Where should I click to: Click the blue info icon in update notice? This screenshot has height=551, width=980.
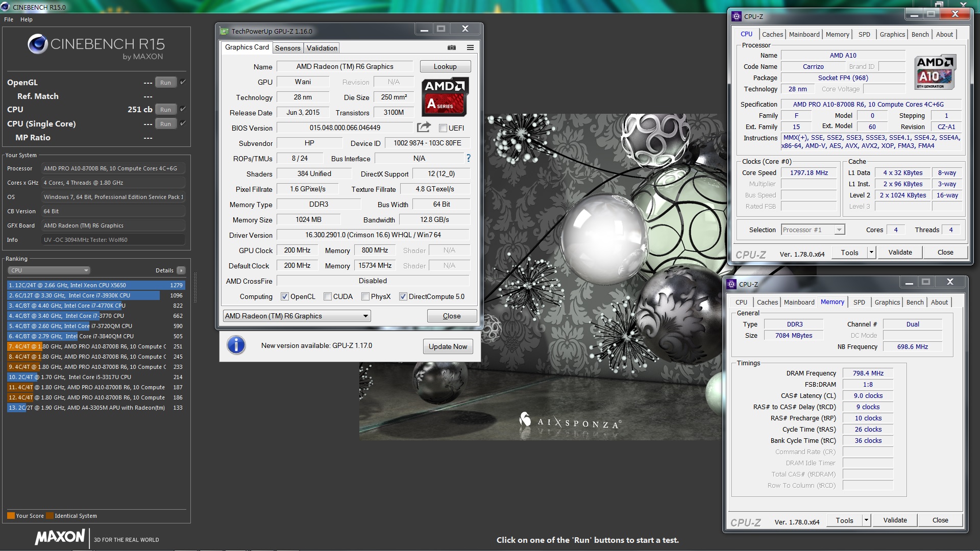[x=236, y=345]
